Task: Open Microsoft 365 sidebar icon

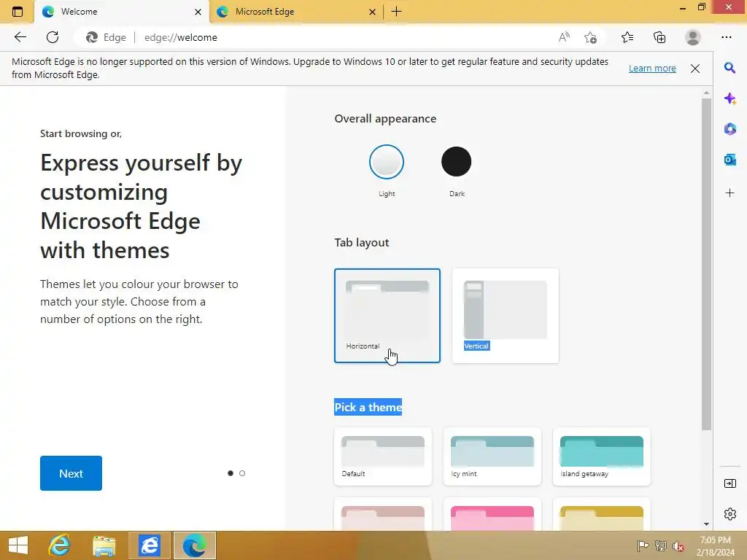Action: [729, 128]
